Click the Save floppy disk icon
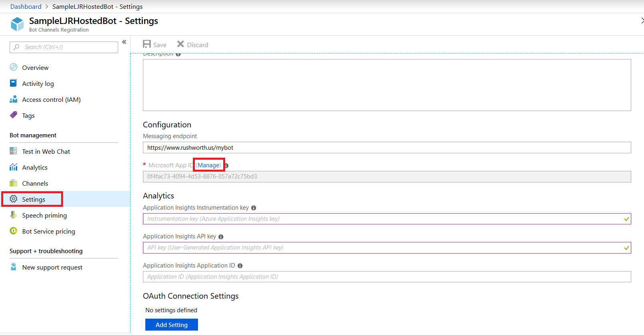 point(147,44)
